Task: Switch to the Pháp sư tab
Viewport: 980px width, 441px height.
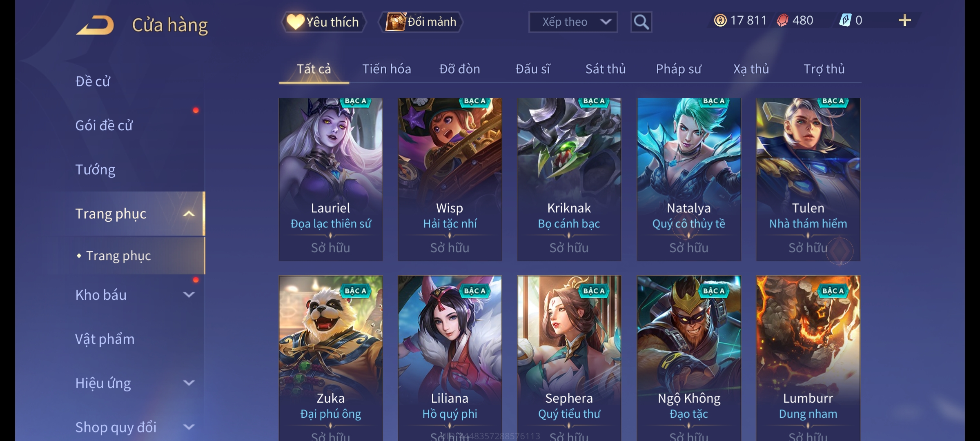Action: coord(678,69)
